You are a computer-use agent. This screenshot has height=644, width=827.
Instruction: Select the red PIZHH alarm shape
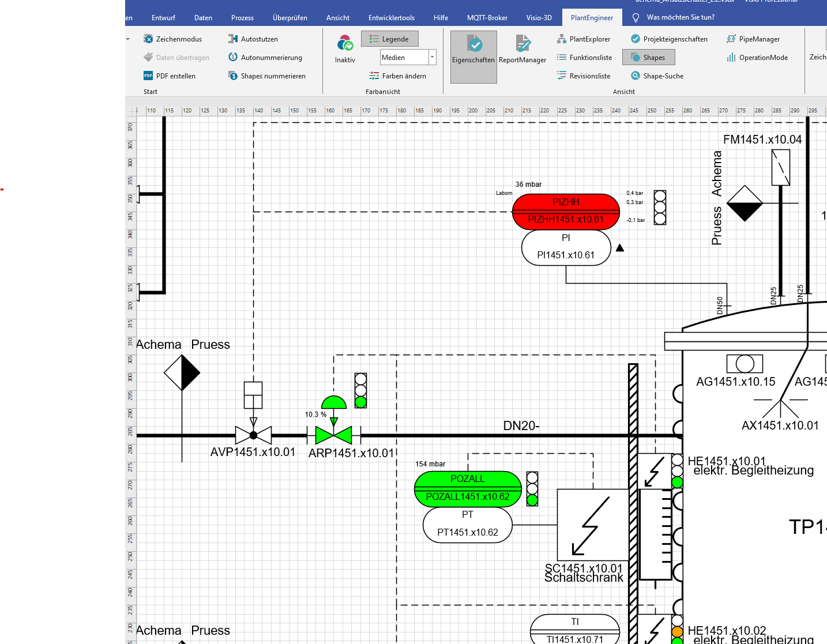pyautogui.click(x=566, y=211)
